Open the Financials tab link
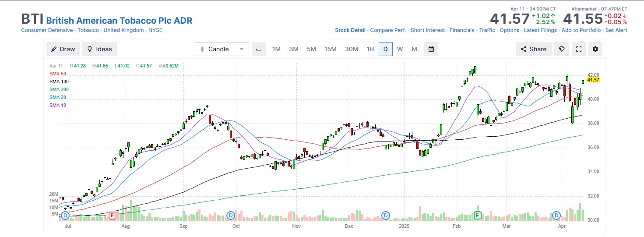Viewport: 644px width, 237px height. tap(462, 30)
